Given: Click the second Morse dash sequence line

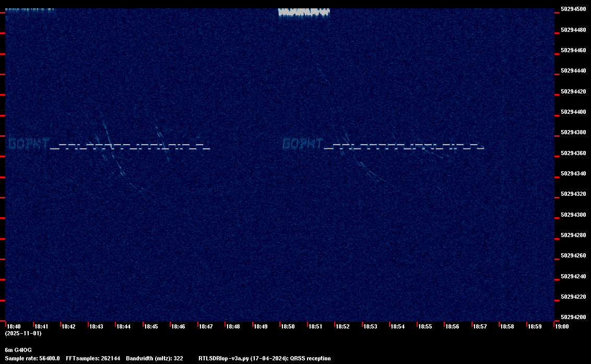Looking at the screenshot, I should click(404, 146).
